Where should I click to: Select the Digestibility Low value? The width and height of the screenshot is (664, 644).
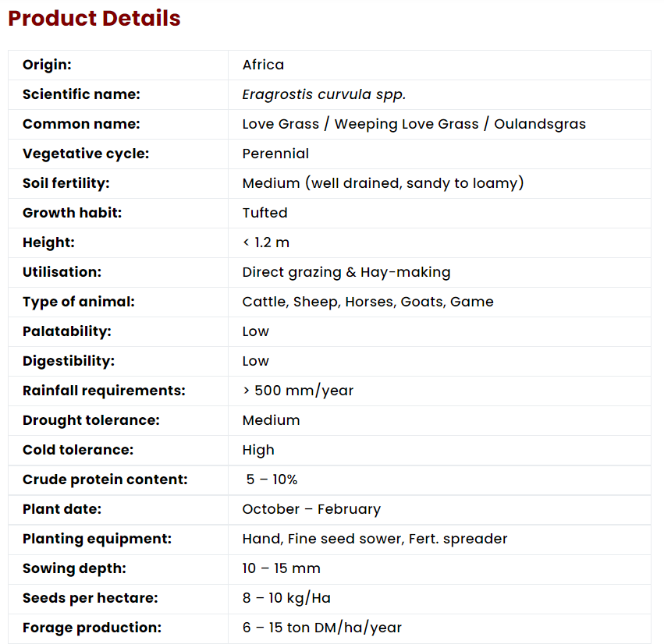click(255, 361)
